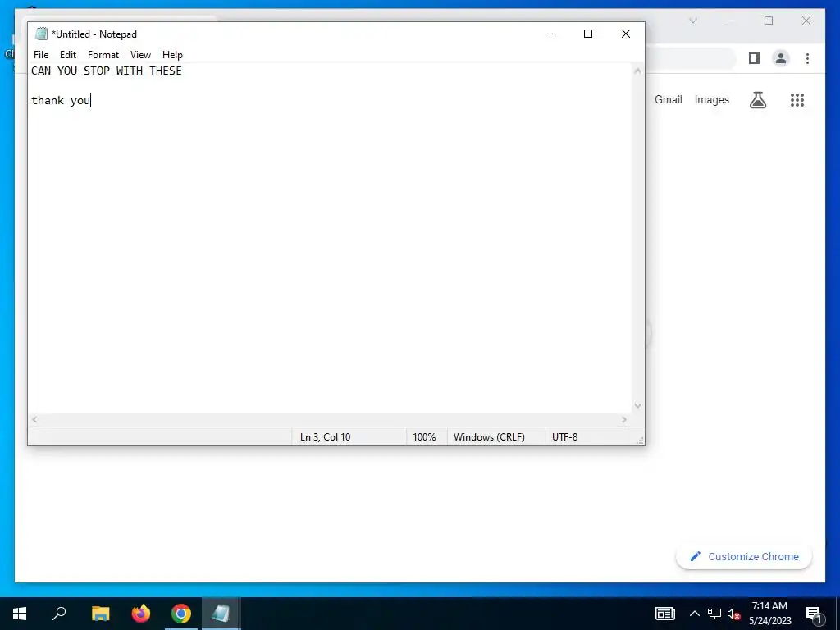Click the Customize Chrome button
The width and height of the screenshot is (840, 630).
(x=744, y=557)
